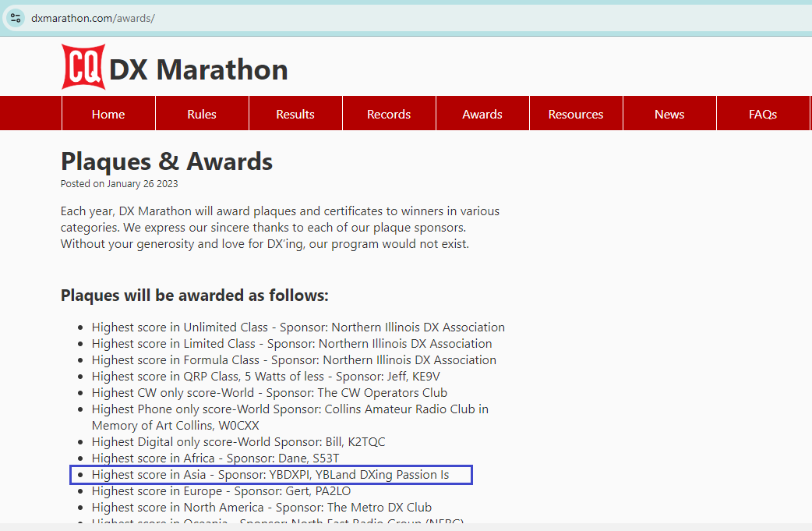
Task: Click the Plaques & Awards heading
Action: tap(167, 161)
